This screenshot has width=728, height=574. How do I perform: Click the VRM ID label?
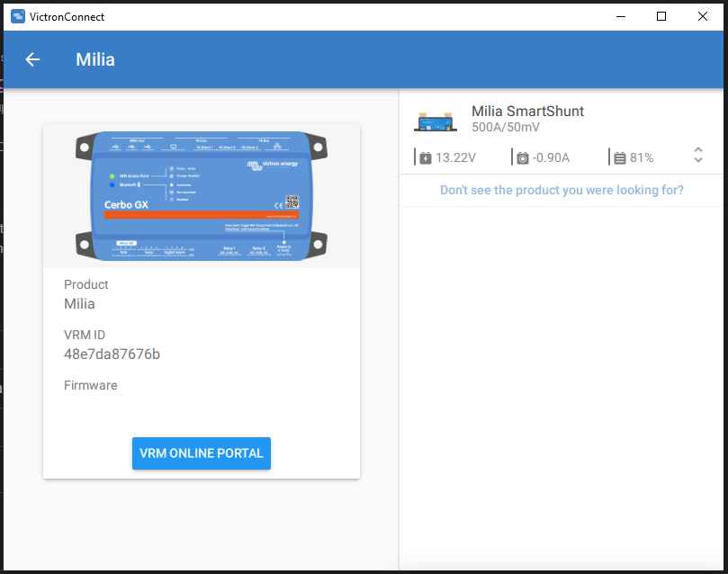coord(85,335)
